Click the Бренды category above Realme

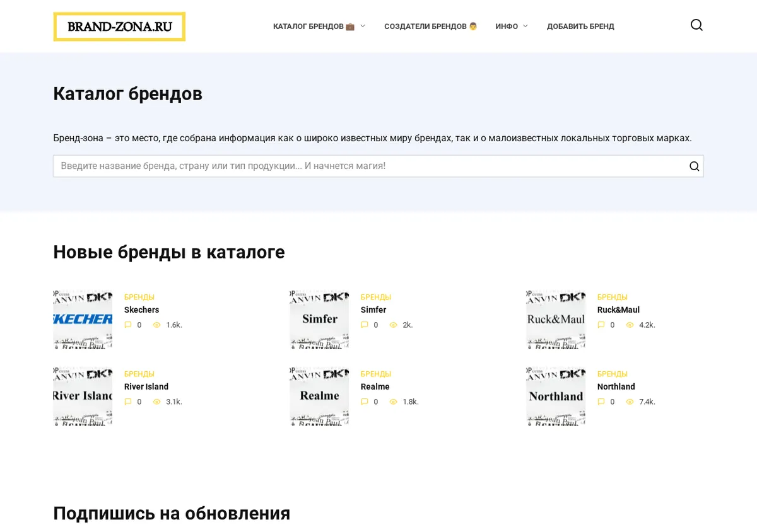point(376,374)
